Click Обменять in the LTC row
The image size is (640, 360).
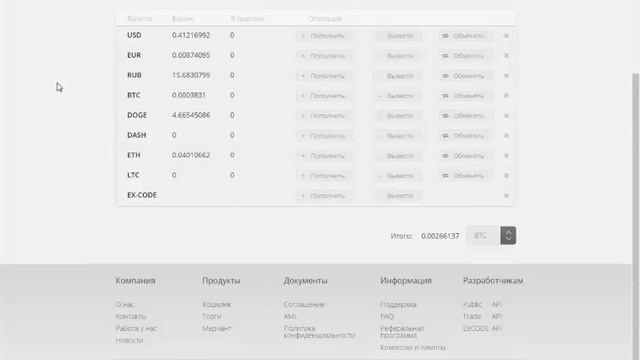[x=465, y=176]
